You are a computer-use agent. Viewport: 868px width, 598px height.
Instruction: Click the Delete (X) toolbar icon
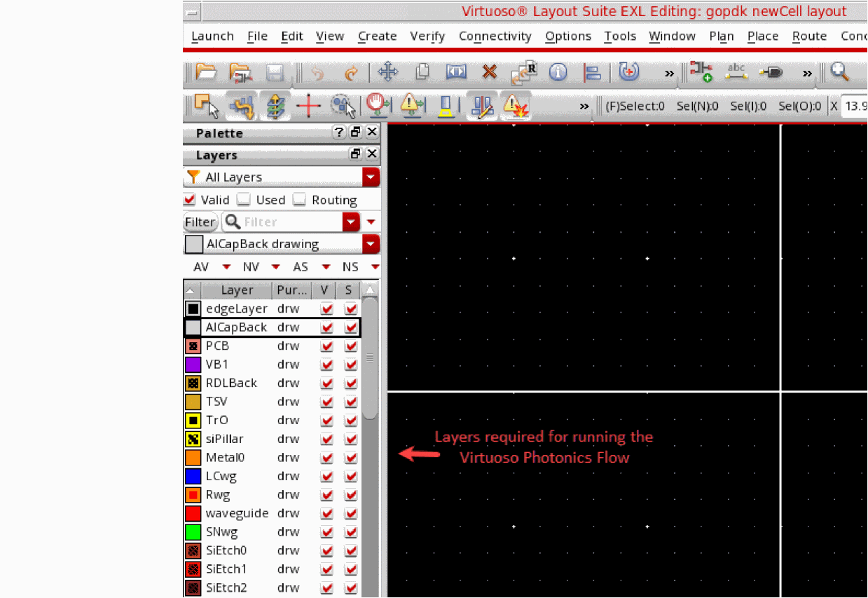click(490, 72)
